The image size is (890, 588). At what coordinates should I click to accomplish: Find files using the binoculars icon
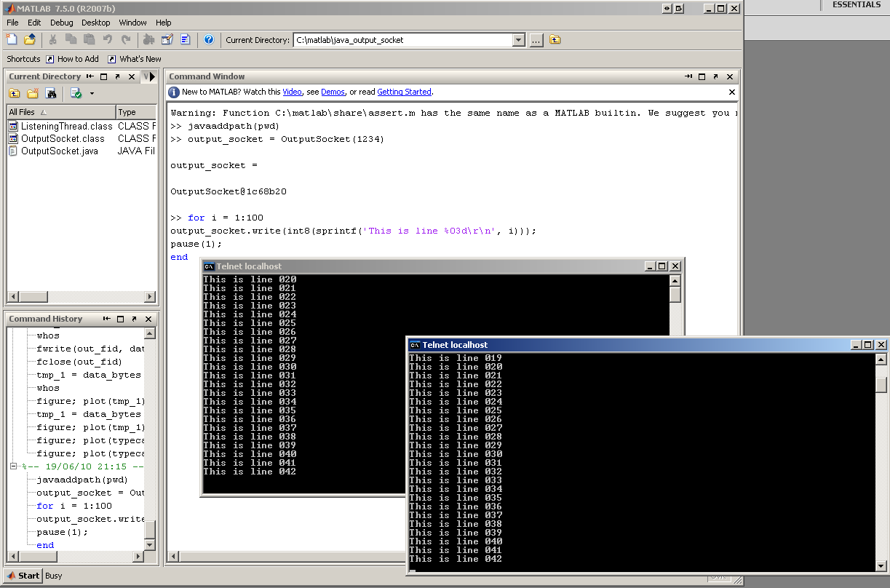coord(50,93)
